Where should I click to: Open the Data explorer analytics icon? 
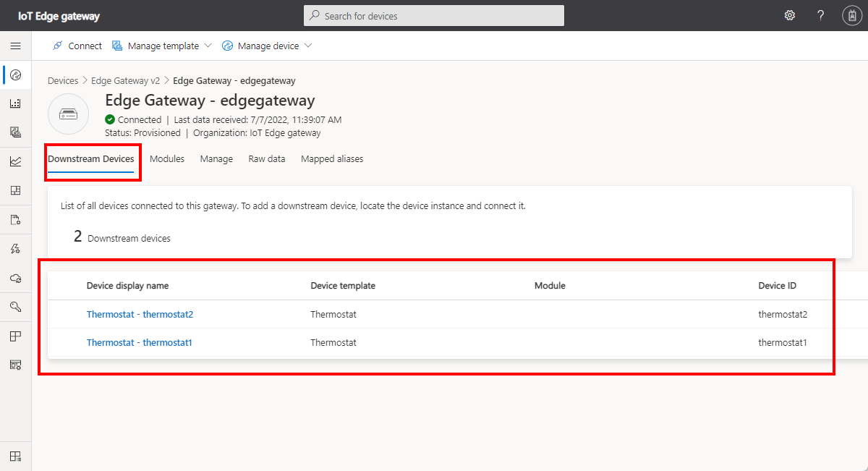coord(15,161)
